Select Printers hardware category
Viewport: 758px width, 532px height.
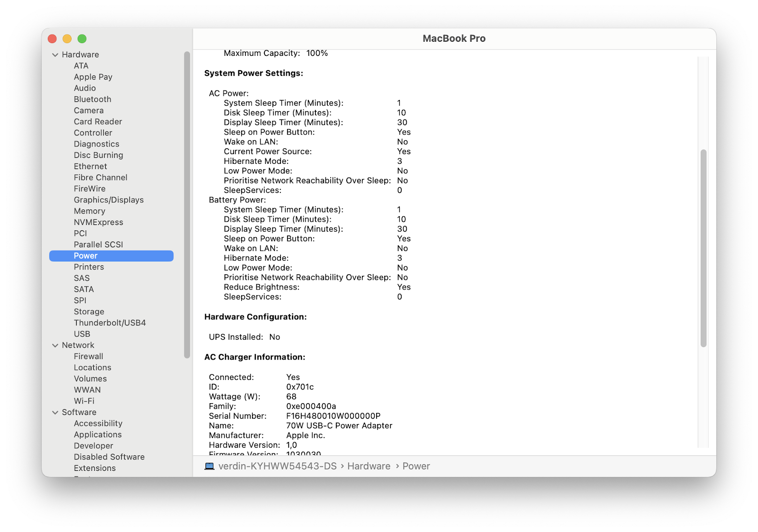pyautogui.click(x=89, y=267)
